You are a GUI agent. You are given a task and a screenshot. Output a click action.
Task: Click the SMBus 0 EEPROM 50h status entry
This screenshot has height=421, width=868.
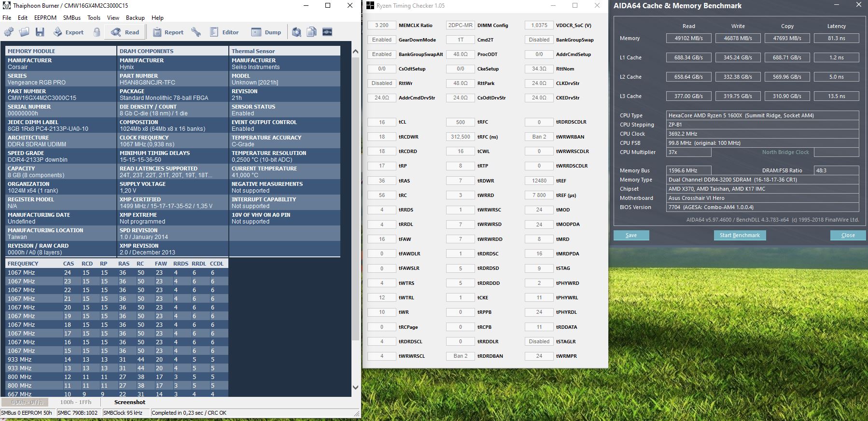27,413
